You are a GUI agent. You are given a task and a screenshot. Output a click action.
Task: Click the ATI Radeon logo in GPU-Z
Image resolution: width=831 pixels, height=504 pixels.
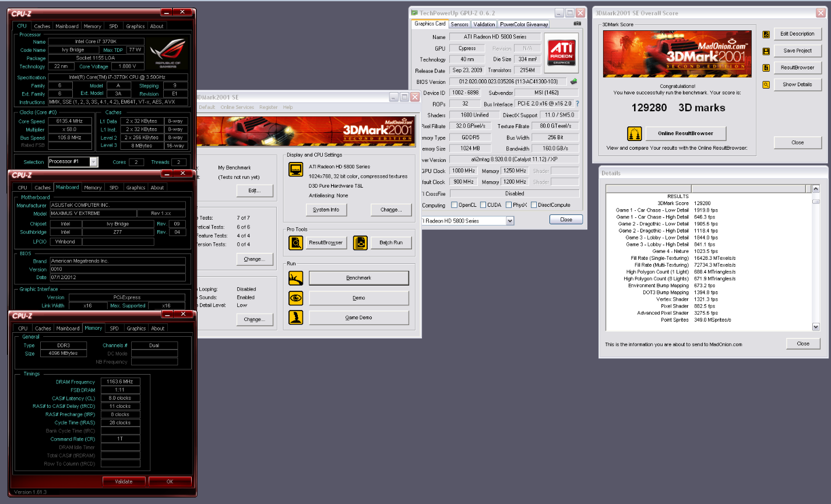pyautogui.click(x=561, y=53)
